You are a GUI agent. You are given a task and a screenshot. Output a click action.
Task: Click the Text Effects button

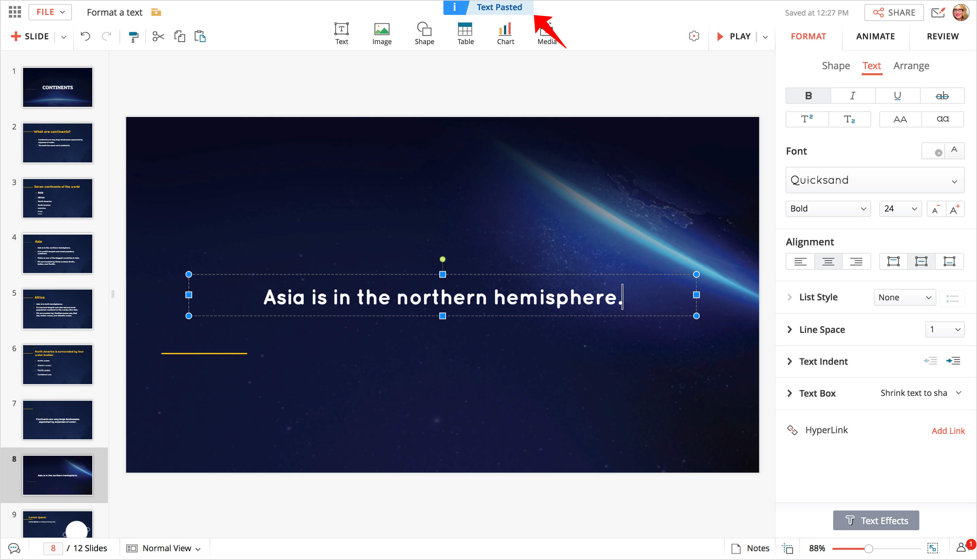(x=876, y=520)
